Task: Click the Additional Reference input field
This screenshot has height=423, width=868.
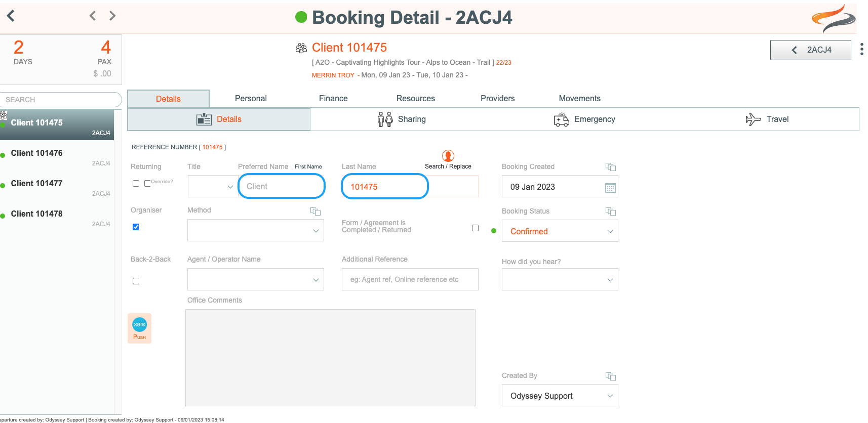Action: point(410,279)
